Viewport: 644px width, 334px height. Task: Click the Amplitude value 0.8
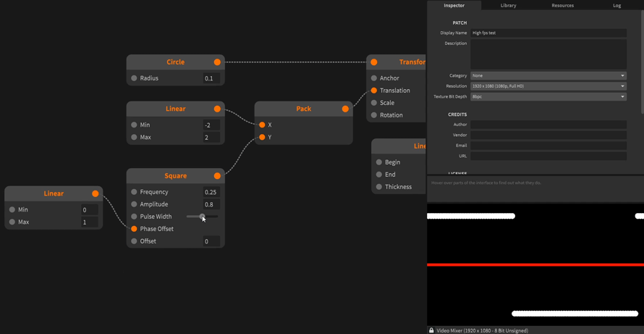pos(211,204)
